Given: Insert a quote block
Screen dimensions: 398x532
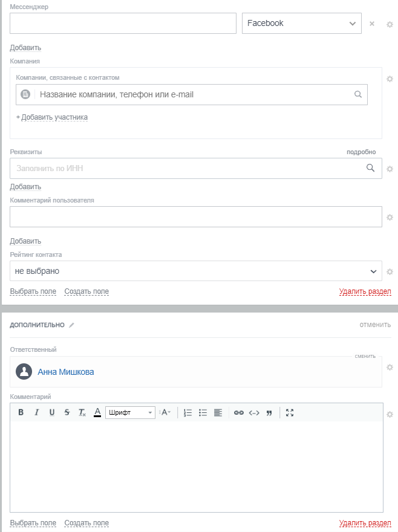Looking at the screenshot, I should tap(269, 412).
